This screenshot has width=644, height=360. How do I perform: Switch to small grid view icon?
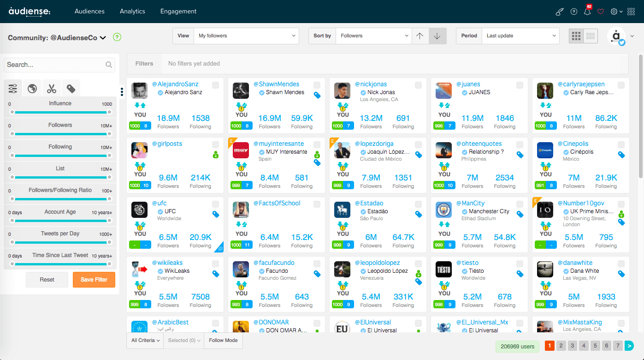click(576, 36)
